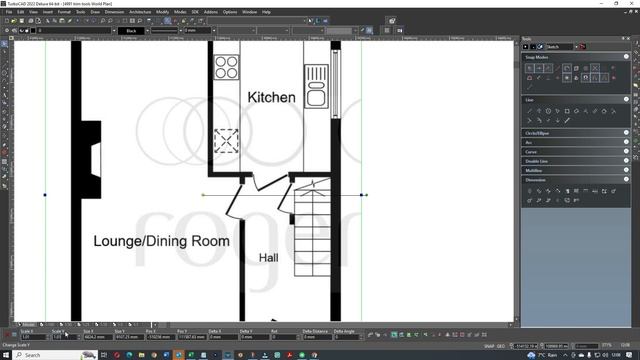Collapse the Snap Modes section
This screenshot has width=640, height=360.
point(626,57)
